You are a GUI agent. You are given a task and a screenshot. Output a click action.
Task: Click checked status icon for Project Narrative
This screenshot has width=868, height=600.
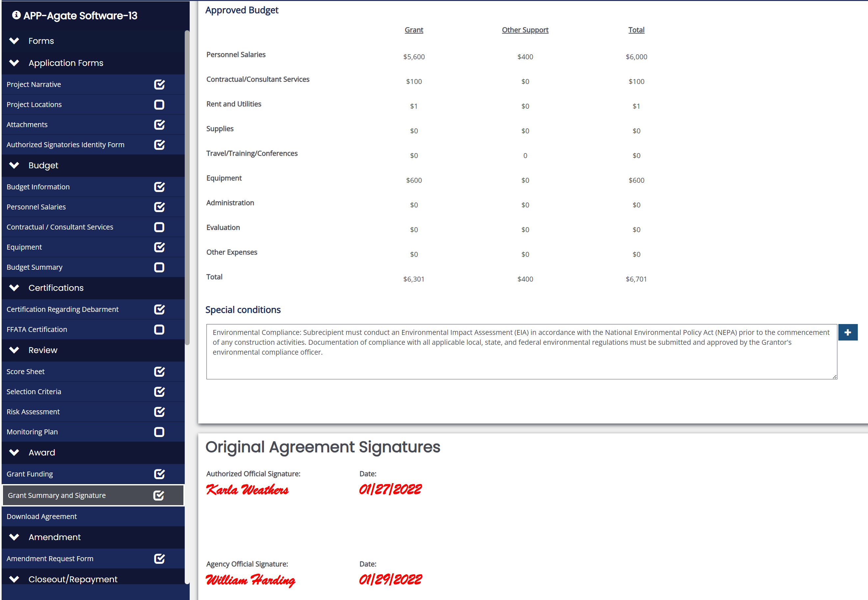coord(159,85)
